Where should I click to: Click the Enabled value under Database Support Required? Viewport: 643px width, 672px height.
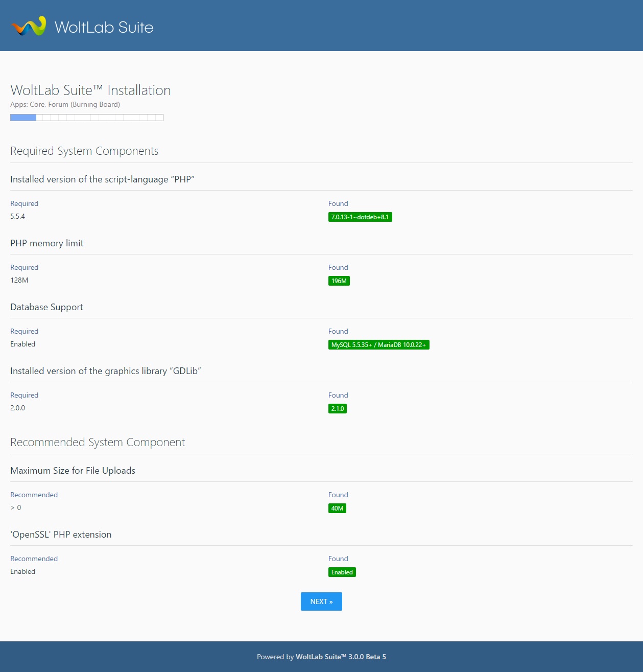click(22, 344)
